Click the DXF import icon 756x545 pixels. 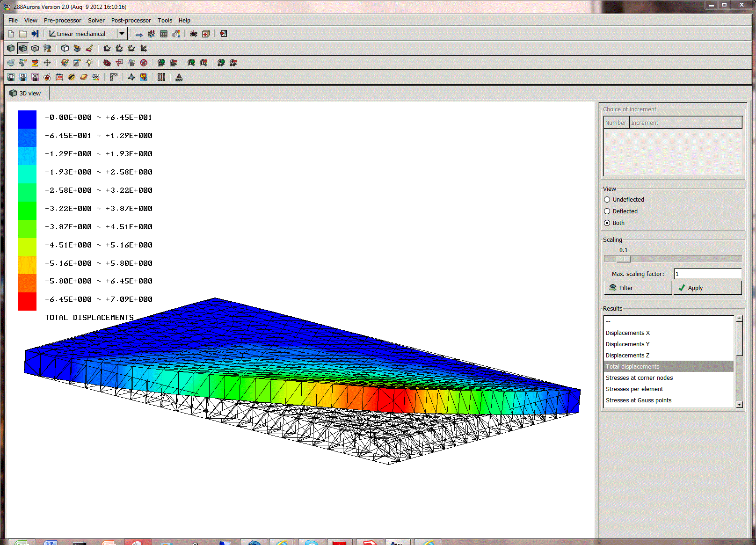(35, 77)
